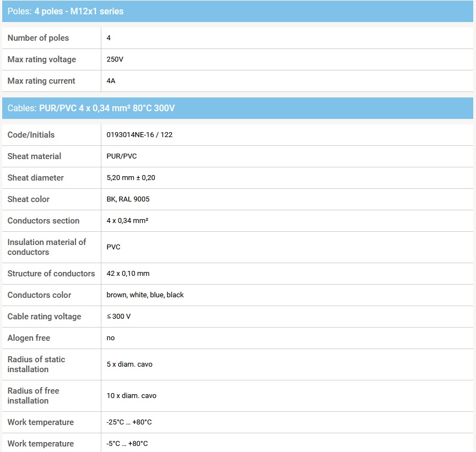Screen dimensions: 476x452
Task: Click the 'Code/Initials' row label
Action: tap(31, 135)
